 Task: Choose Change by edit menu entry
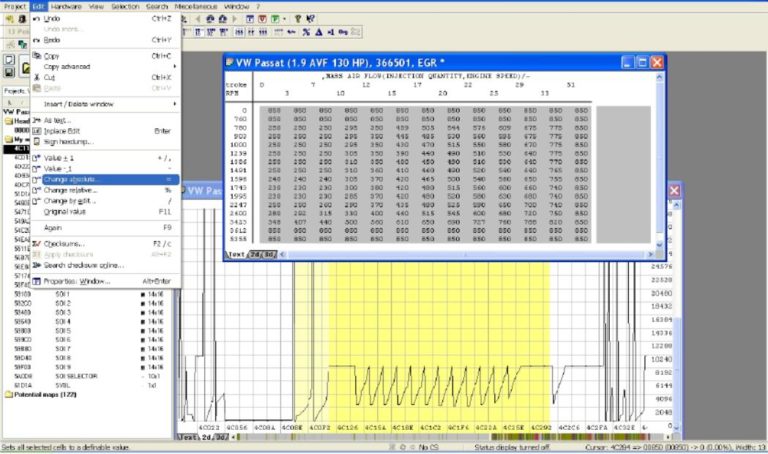pyautogui.click(x=105, y=201)
